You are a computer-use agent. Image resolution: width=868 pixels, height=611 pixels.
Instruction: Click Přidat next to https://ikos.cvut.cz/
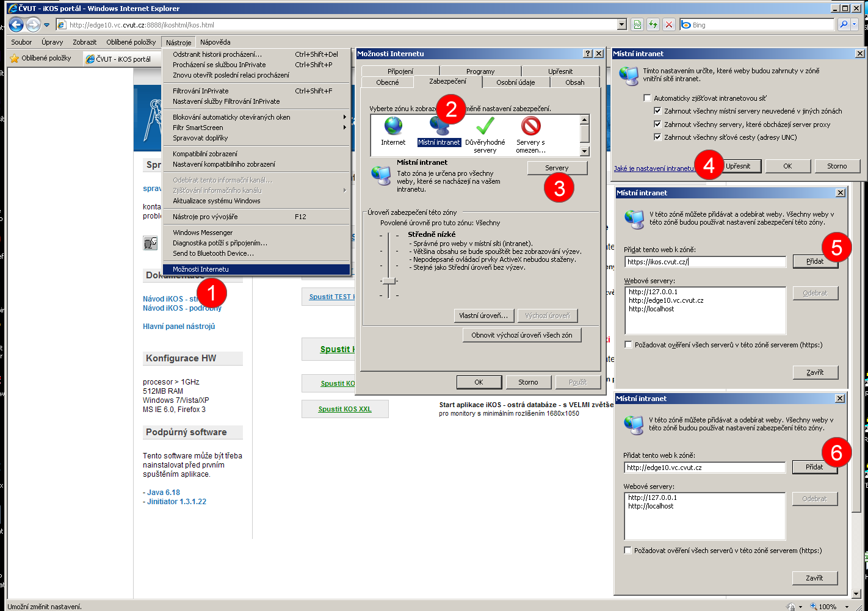815,261
